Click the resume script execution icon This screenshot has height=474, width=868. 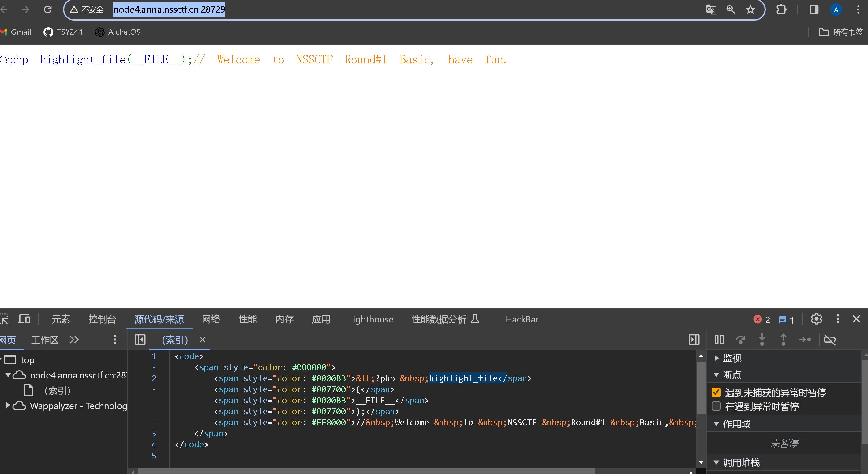718,340
